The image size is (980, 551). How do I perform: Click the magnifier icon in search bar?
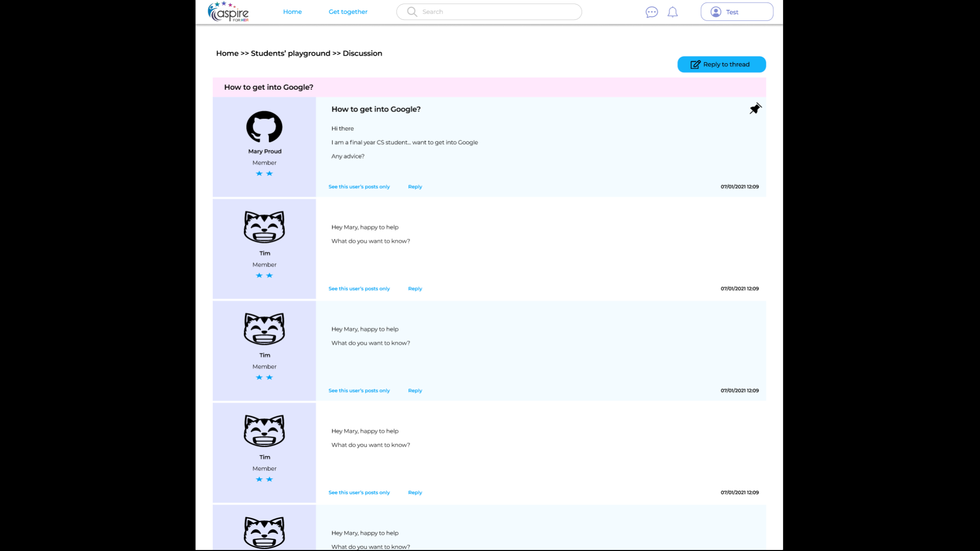(412, 12)
